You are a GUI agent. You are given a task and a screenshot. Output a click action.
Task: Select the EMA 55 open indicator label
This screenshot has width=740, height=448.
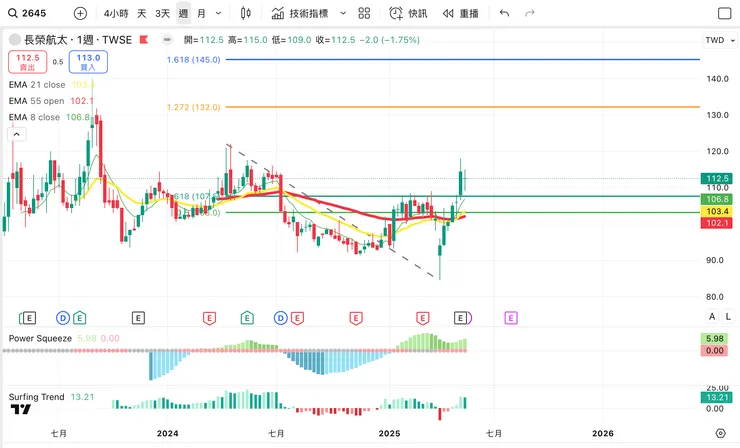click(36, 101)
